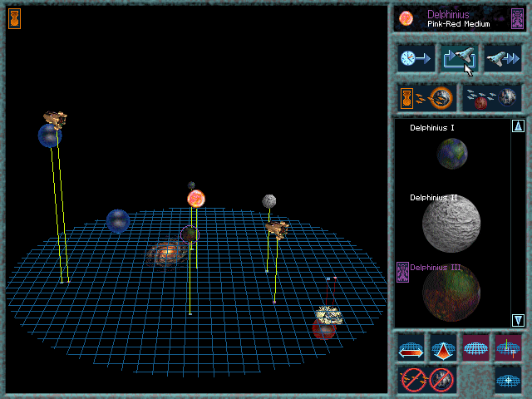Select the small planet above Delphinius star
The image size is (532, 399).
tap(191, 185)
